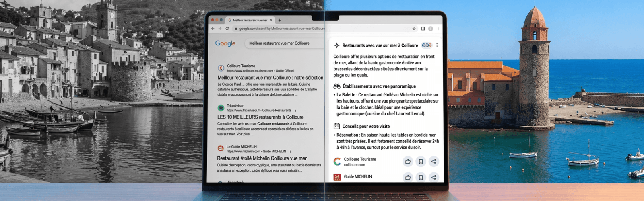Save the Guide MICHELIN source with bookmark icon
Viewport: 644px width, 201px height.
421,177
